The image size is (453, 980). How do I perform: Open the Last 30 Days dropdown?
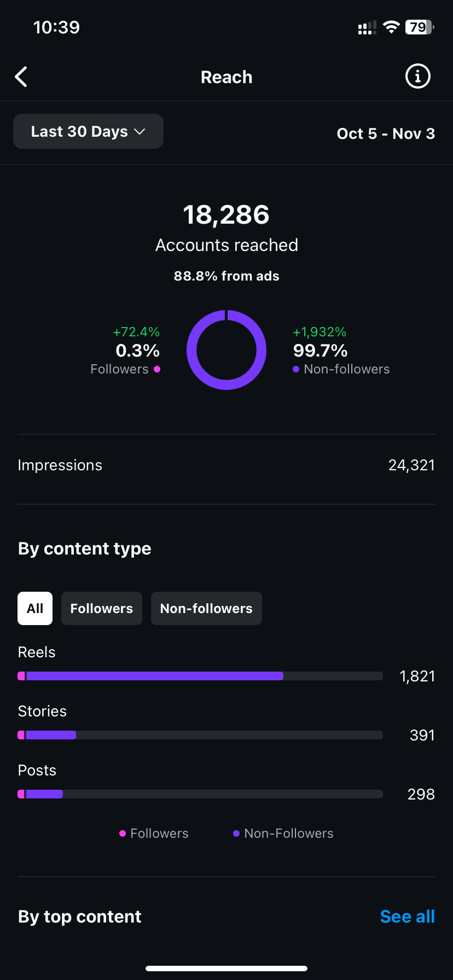click(88, 131)
